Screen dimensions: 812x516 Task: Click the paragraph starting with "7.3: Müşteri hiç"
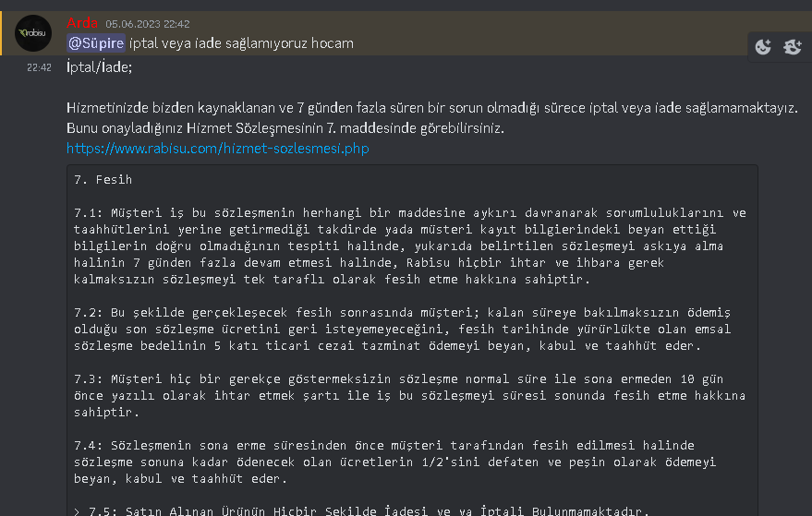coord(409,395)
